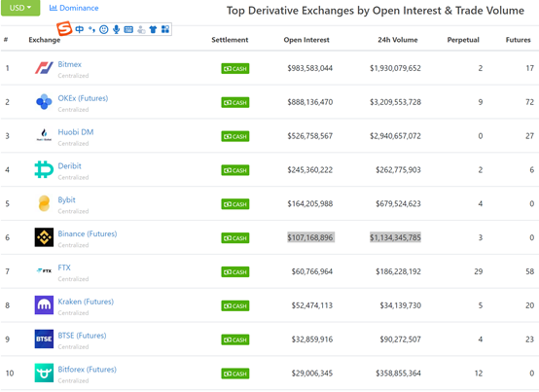Open the Deribit exchange link
Screen dimensions: 539x392
click(69, 166)
